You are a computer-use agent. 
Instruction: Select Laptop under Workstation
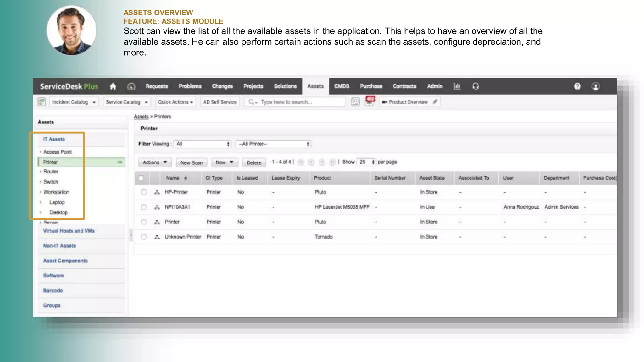tap(57, 202)
